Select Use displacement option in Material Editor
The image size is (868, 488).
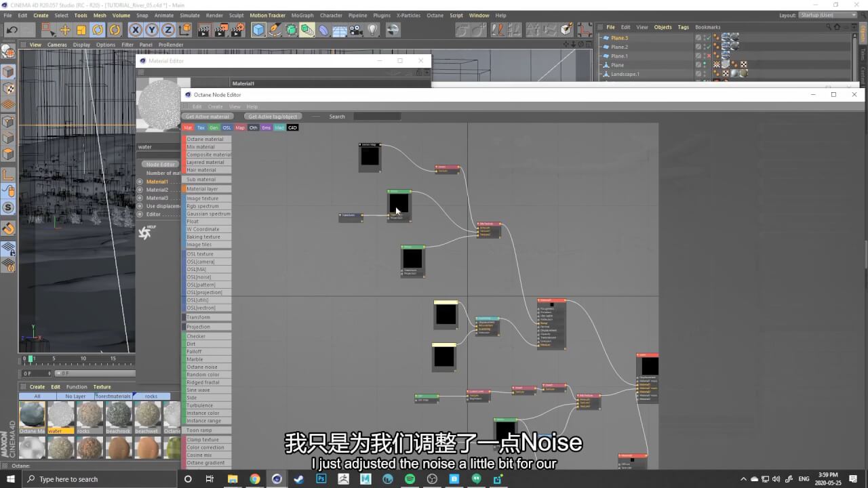pos(140,206)
